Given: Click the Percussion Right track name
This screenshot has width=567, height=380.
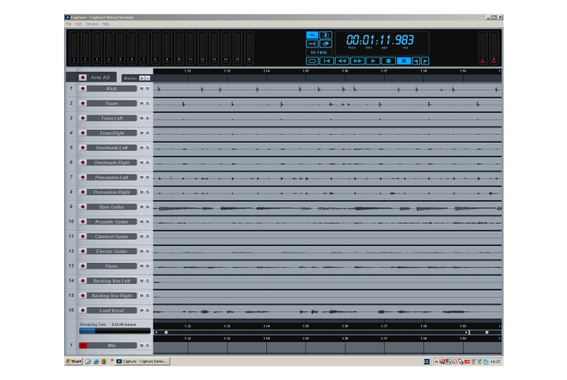Looking at the screenshot, I should coord(112,192).
